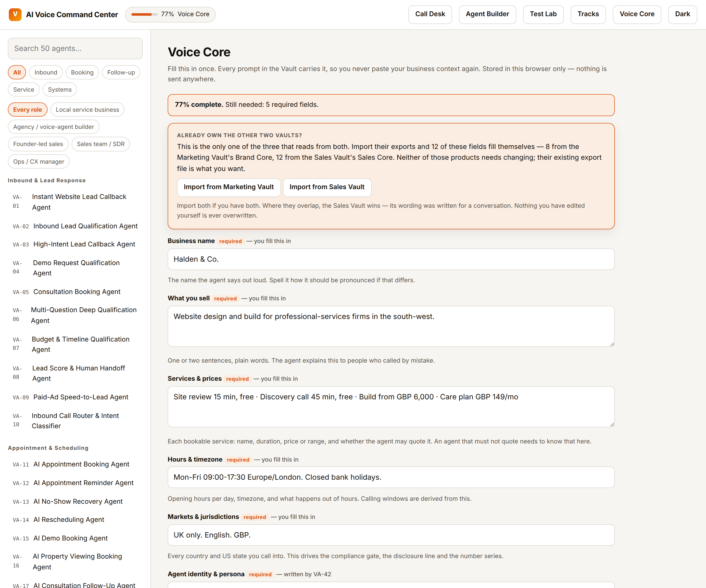Open VA-11 AI Appointment Booking Agent
Screen dimensions: 706x588
[x=75, y=464]
